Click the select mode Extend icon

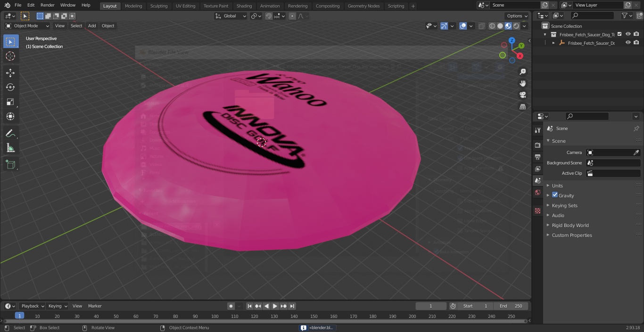[x=48, y=16]
